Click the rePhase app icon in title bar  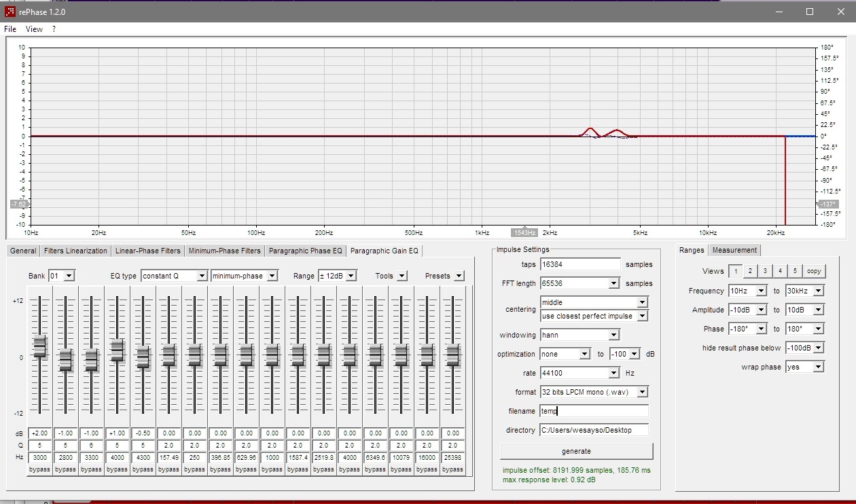pyautogui.click(x=10, y=12)
